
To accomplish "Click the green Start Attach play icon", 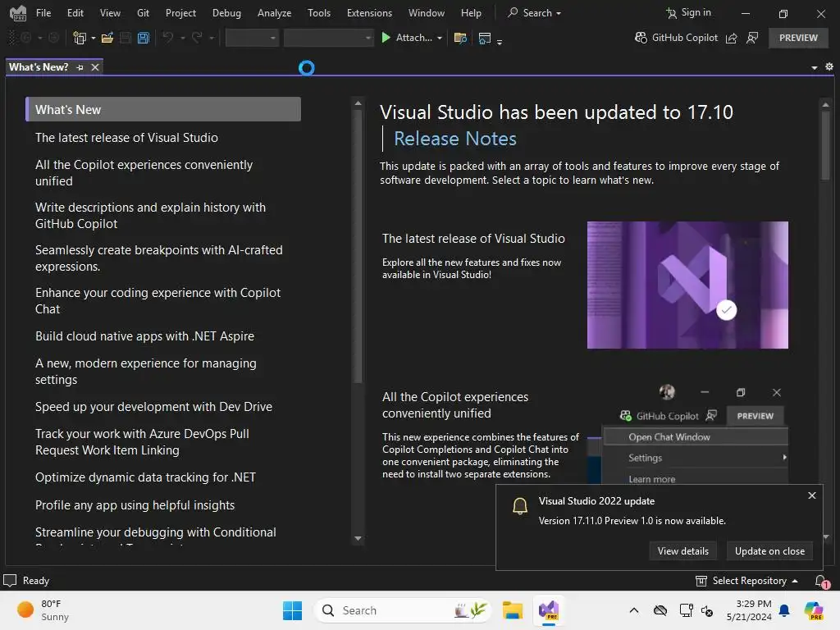I will click(386, 38).
